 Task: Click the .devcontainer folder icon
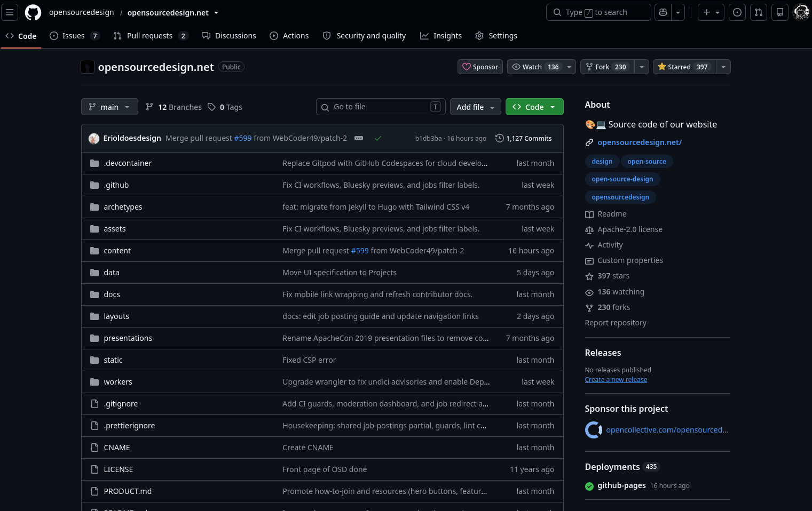(x=94, y=163)
